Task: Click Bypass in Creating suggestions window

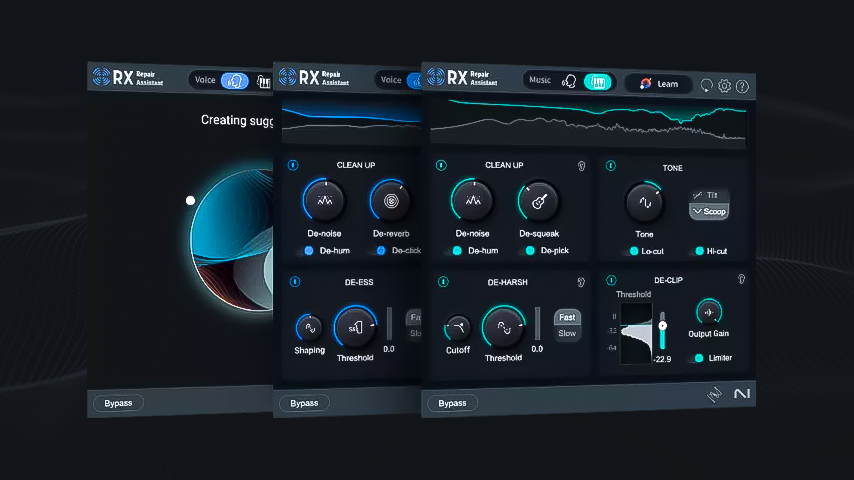Action: [x=118, y=403]
